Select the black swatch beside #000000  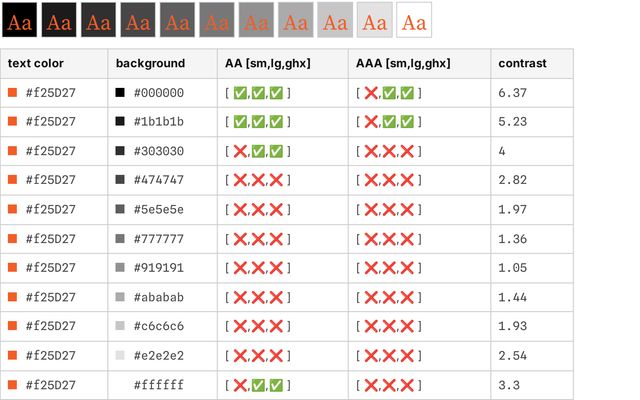(x=120, y=93)
